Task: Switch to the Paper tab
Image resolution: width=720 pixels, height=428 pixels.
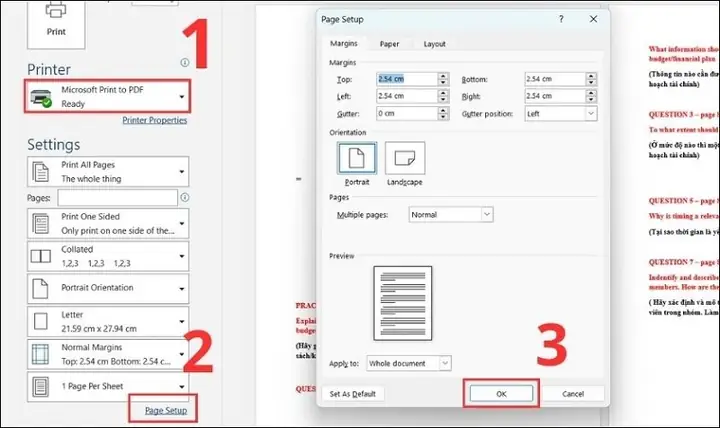Action: pos(389,44)
